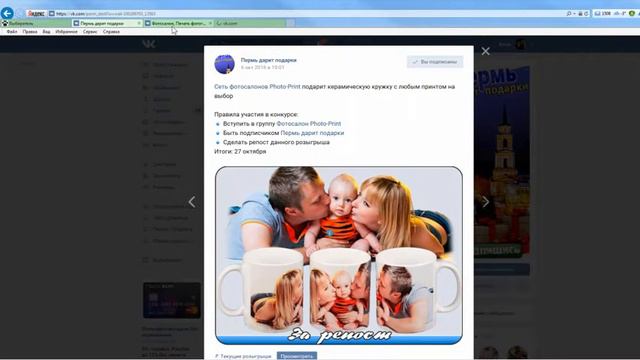Click the post date under author name
Screen dimensions: 640x360
pyautogui.click(x=262, y=67)
